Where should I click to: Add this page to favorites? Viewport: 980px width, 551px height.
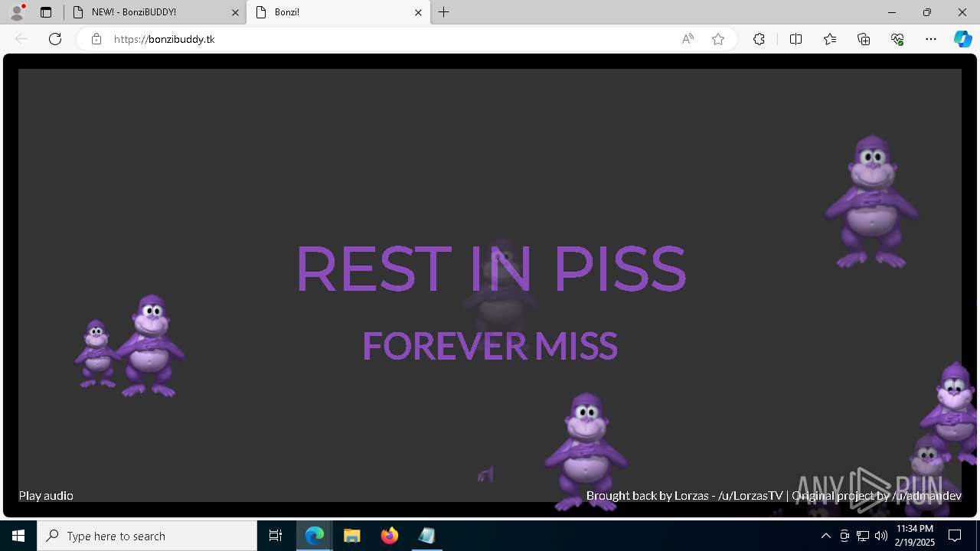[x=718, y=39]
